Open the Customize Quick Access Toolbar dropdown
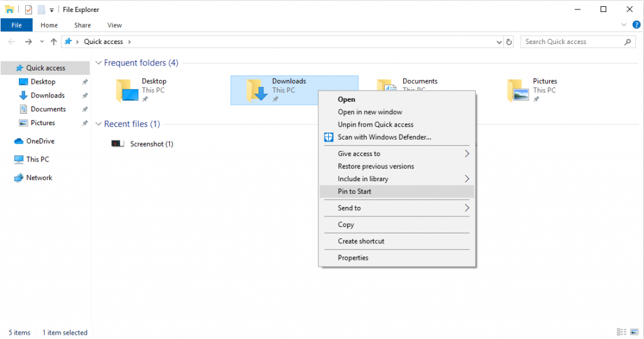This screenshot has height=339, width=644. point(52,10)
